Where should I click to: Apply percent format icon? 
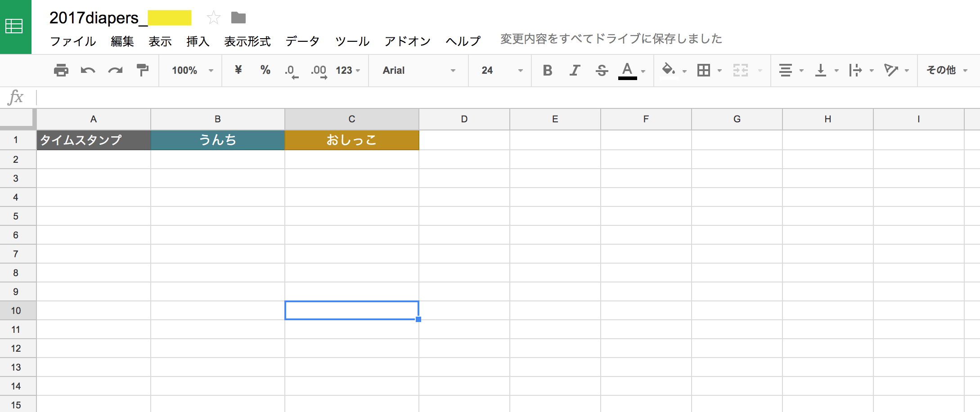pos(265,70)
